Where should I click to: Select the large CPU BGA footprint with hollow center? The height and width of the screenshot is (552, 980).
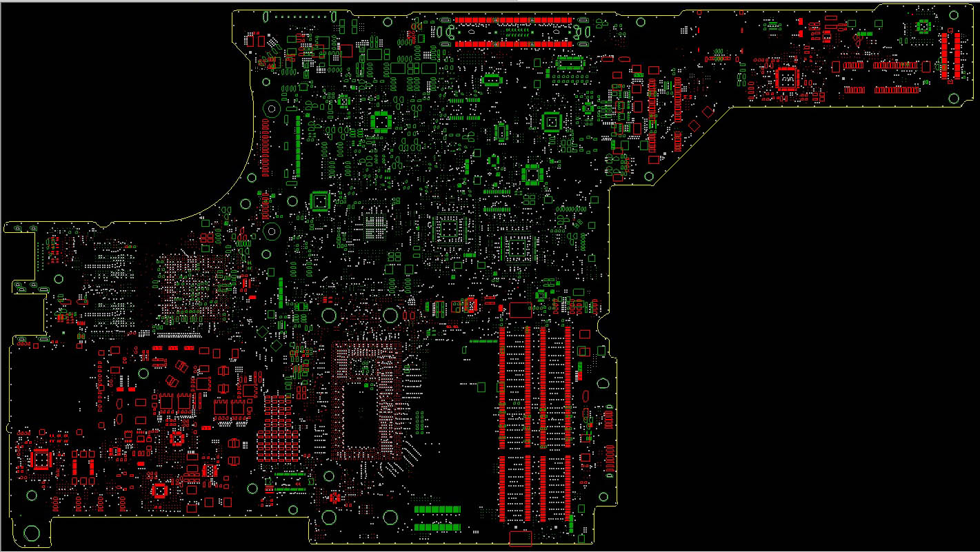click(x=366, y=401)
